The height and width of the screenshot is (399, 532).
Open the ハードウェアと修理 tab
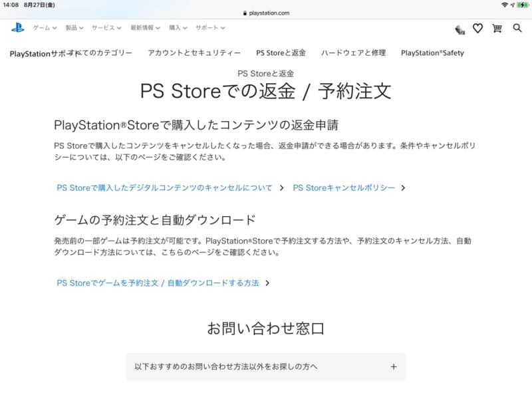tap(353, 53)
